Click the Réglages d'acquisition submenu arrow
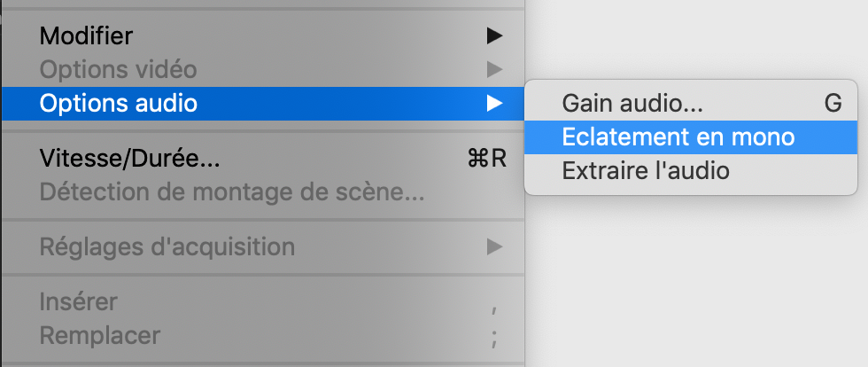868x367 pixels. pyautogui.click(x=495, y=246)
